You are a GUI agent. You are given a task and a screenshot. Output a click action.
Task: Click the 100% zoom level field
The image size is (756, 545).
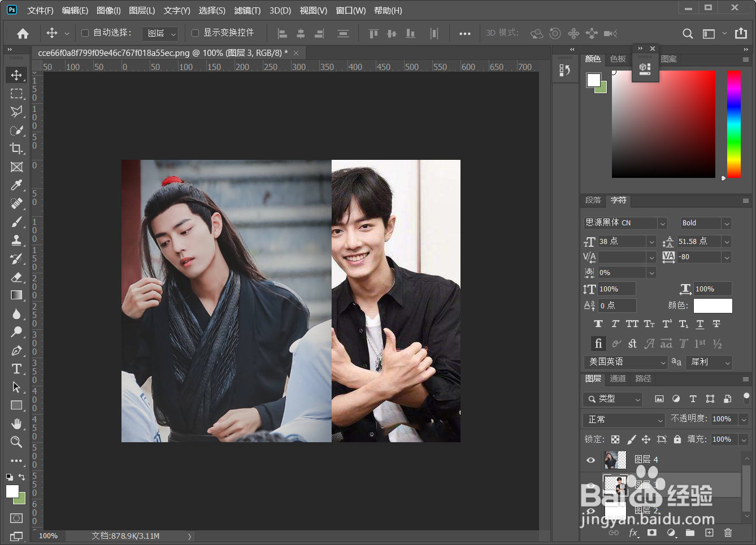[49, 536]
